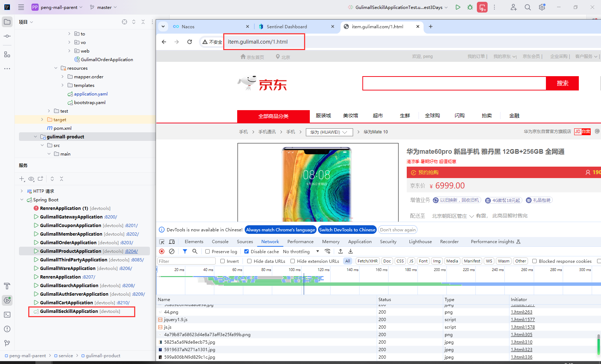Switch to the Elements DevTools tab

click(x=194, y=242)
